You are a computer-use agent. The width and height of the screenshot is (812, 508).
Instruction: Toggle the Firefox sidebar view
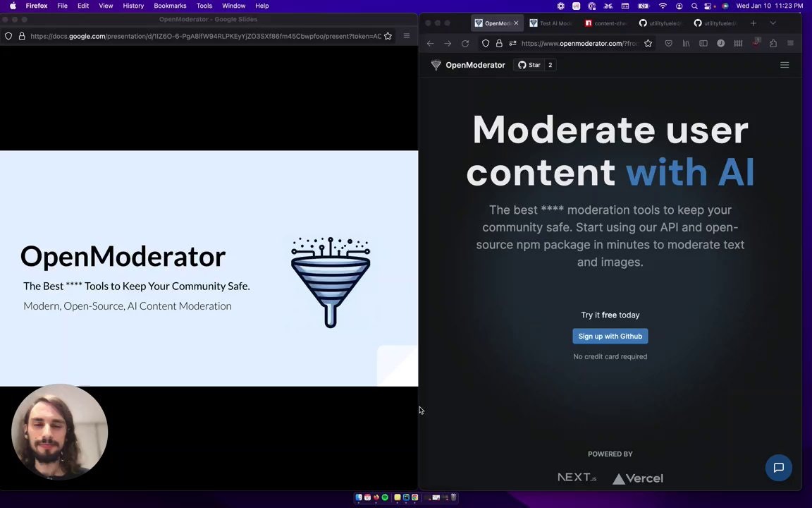tap(703, 43)
